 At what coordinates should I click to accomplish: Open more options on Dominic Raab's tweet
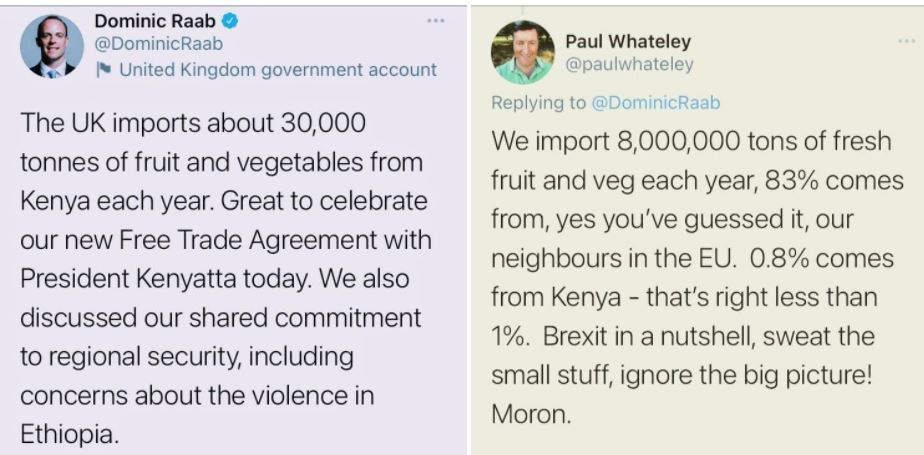[x=435, y=20]
